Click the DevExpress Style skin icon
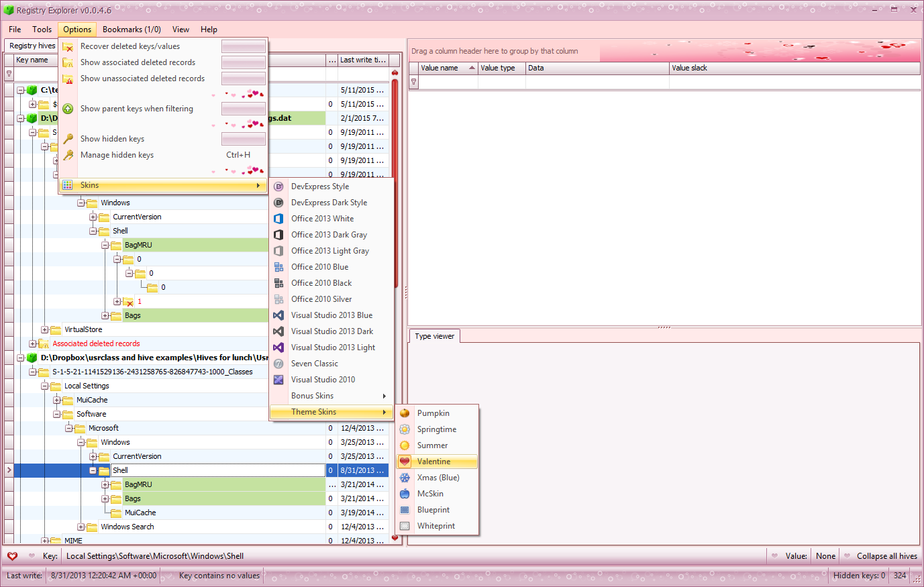The image size is (924, 587). (278, 186)
